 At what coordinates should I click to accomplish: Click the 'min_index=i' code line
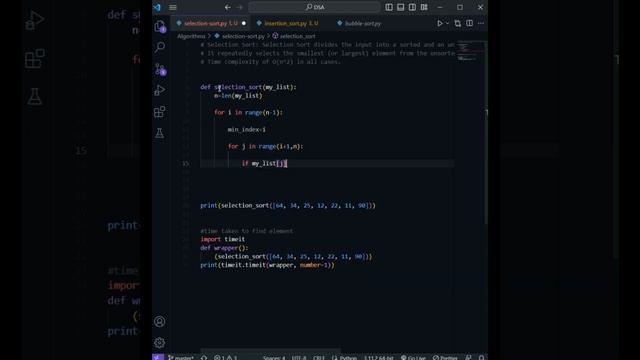(x=247, y=129)
